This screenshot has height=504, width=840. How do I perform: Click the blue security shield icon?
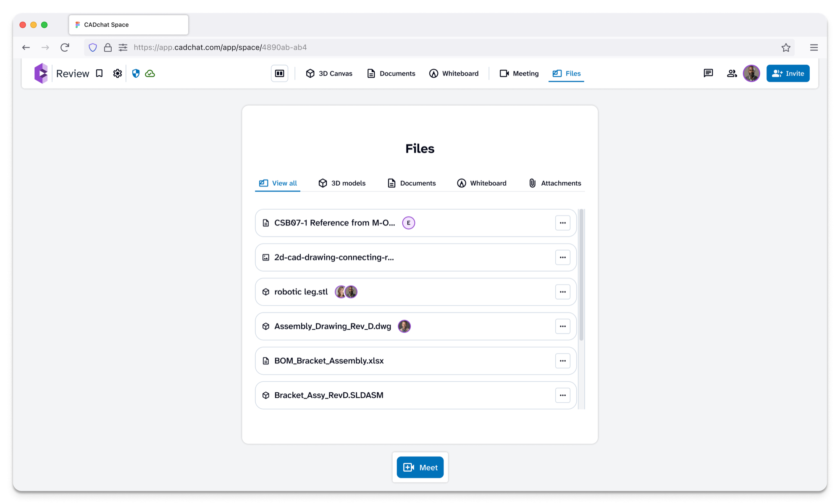tap(136, 73)
